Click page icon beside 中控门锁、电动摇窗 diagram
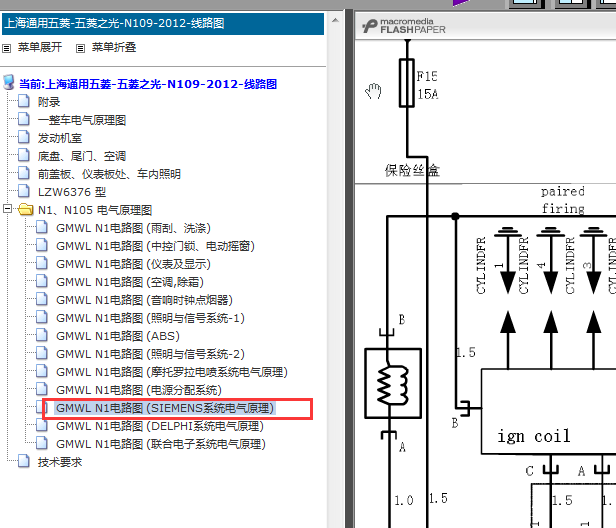The image size is (616, 528). [x=42, y=246]
